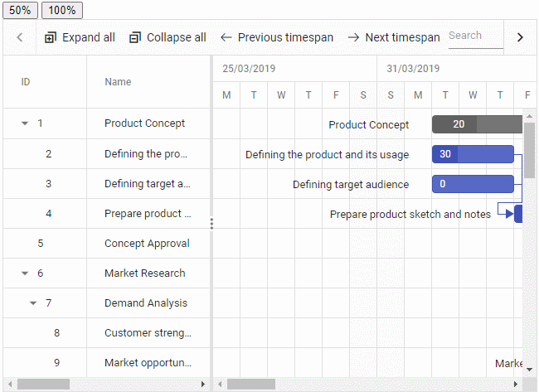Click the splitter drag handle dots

point(211,224)
